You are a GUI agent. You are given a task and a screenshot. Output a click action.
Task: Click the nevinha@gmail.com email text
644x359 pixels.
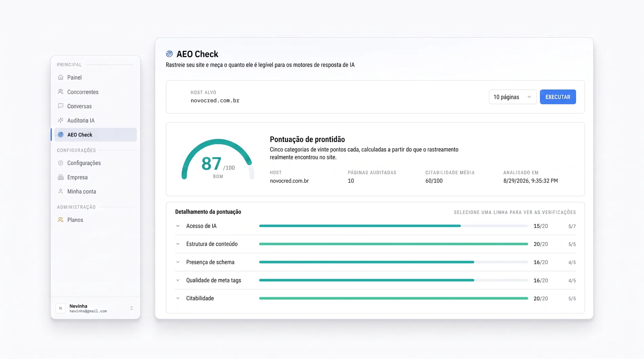(88, 311)
